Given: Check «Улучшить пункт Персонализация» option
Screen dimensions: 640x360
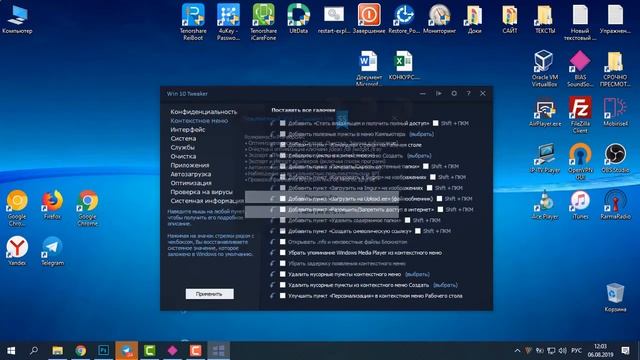Looking at the screenshot, I should [x=282, y=296].
